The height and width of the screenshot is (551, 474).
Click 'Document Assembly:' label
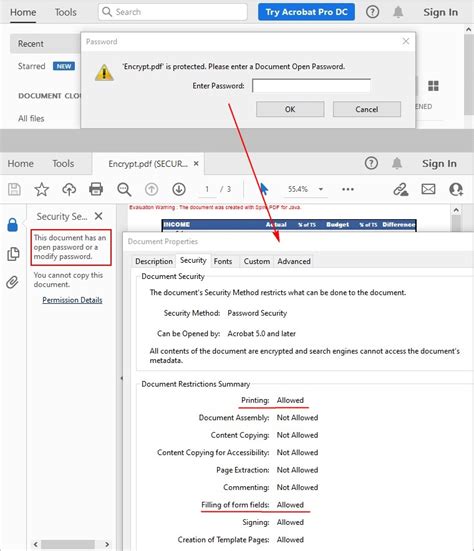click(234, 418)
